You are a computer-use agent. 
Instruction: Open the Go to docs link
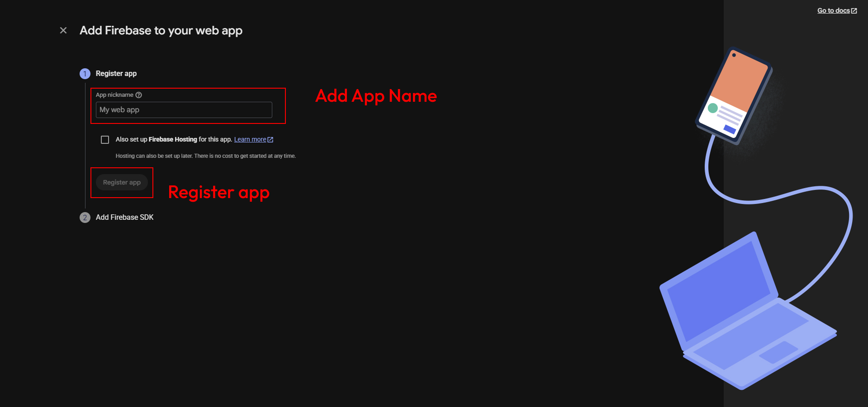834,10
